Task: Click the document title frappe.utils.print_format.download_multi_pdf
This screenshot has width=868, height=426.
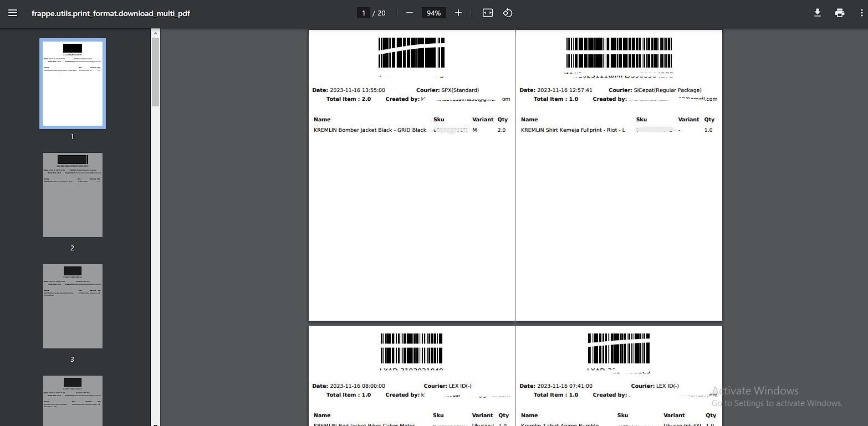Action: tap(111, 13)
